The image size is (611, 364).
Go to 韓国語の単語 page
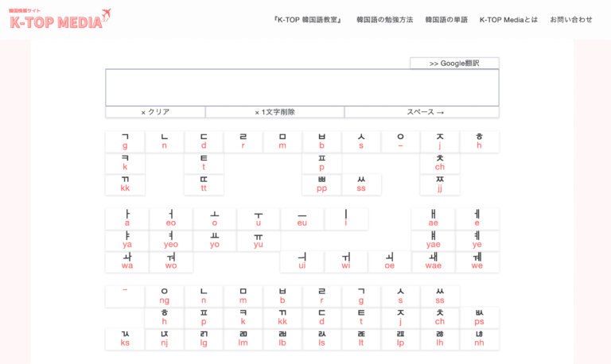click(x=446, y=20)
